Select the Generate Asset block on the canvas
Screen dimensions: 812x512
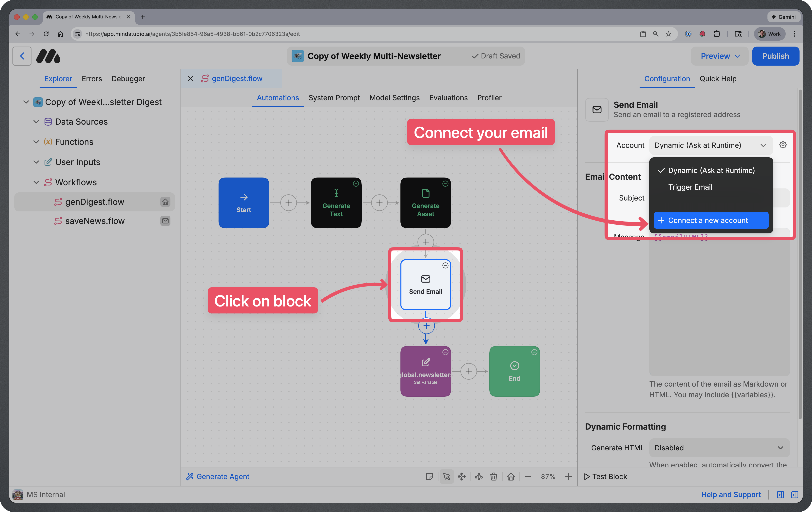pyautogui.click(x=426, y=203)
